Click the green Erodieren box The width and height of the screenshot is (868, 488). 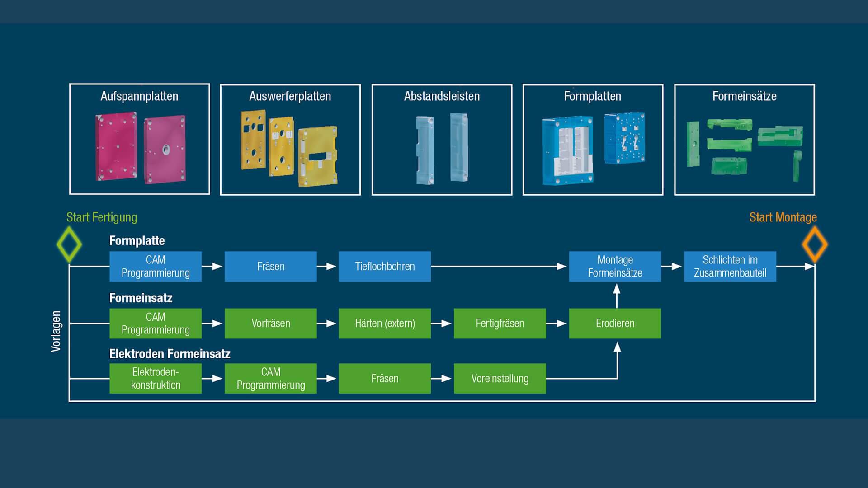[x=615, y=324]
